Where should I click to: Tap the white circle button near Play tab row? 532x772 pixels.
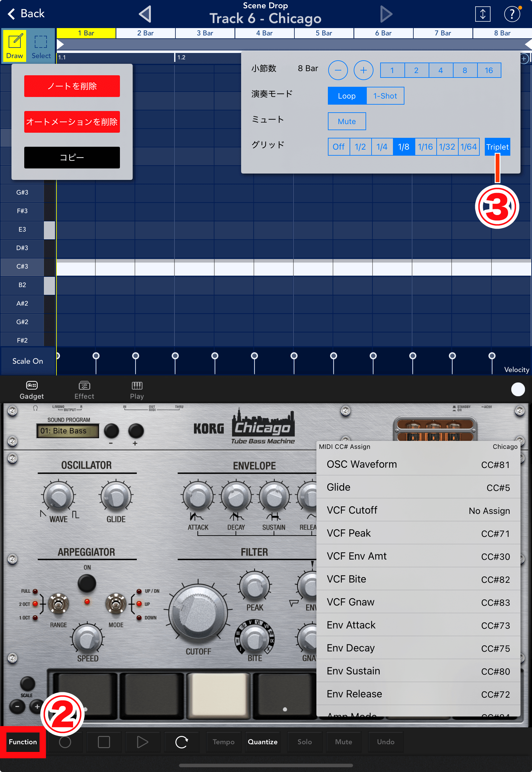518,389
